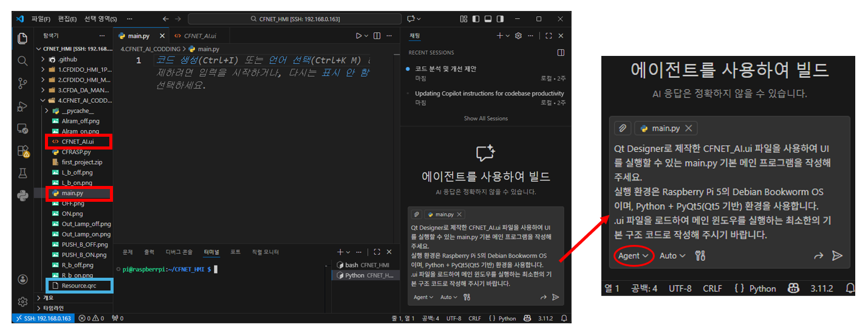Open Run and Debug view icon
868x330 pixels.
(x=22, y=106)
